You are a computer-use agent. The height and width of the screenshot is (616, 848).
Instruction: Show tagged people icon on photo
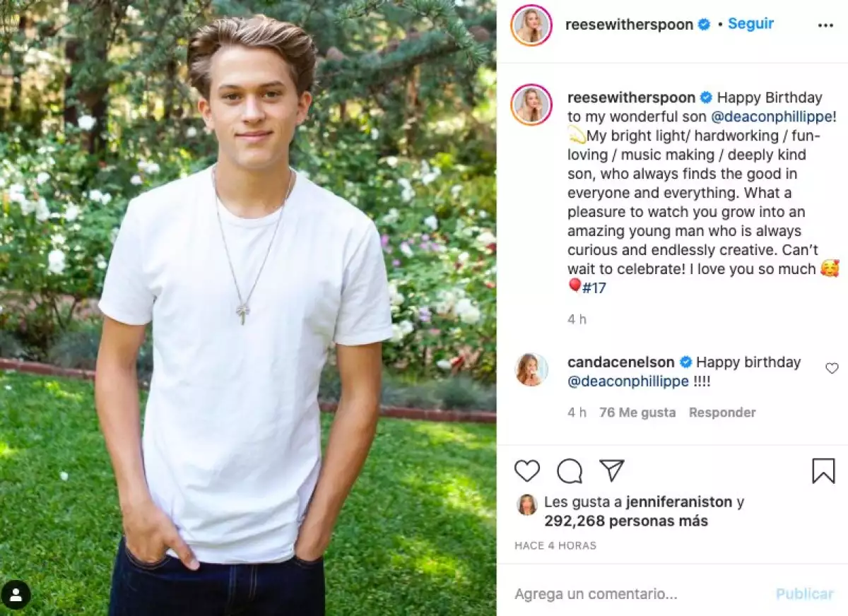click(16, 595)
